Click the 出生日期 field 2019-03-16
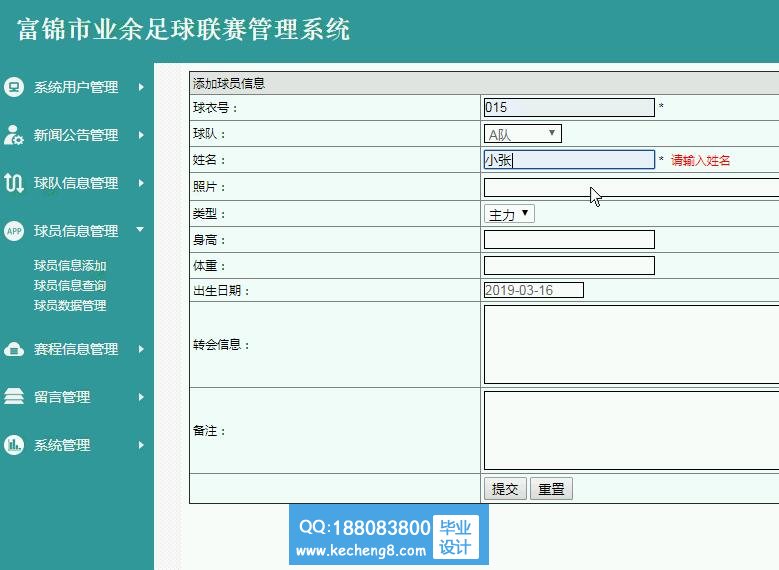 point(534,290)
